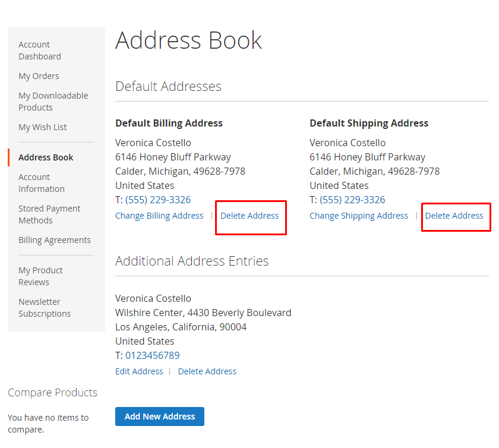499x448 pixels.
Task: Open My Downloadable Products section
Action: coord(53,102)
